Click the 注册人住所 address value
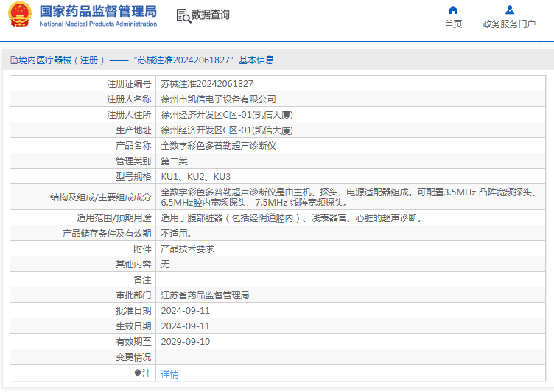The width and height of the screenshot is (554, 392). [227, 115]
